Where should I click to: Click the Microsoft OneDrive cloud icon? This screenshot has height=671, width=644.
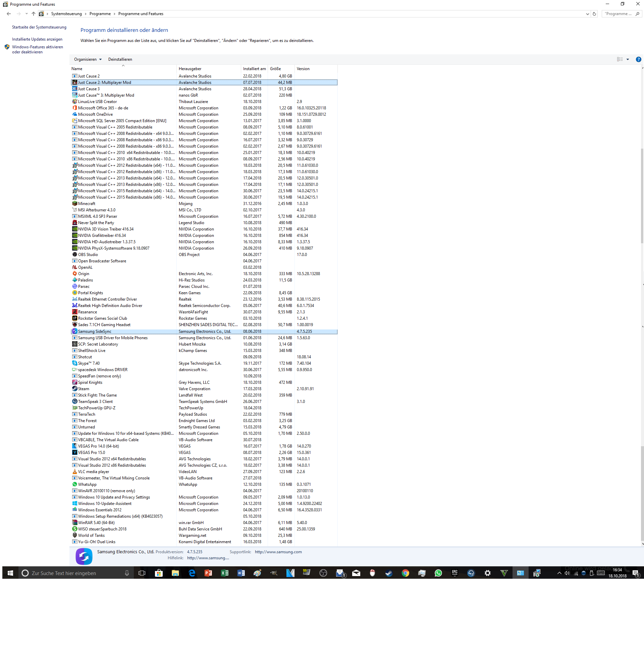pyautogui.click(x=74, y=114)
